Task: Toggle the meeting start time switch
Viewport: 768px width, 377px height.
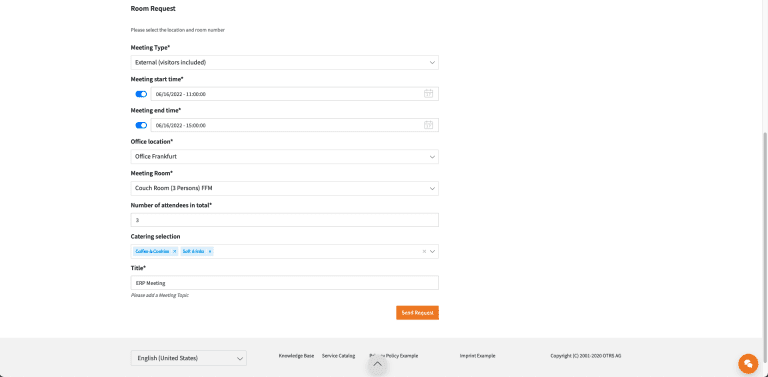Action: [x=141, y=94]
